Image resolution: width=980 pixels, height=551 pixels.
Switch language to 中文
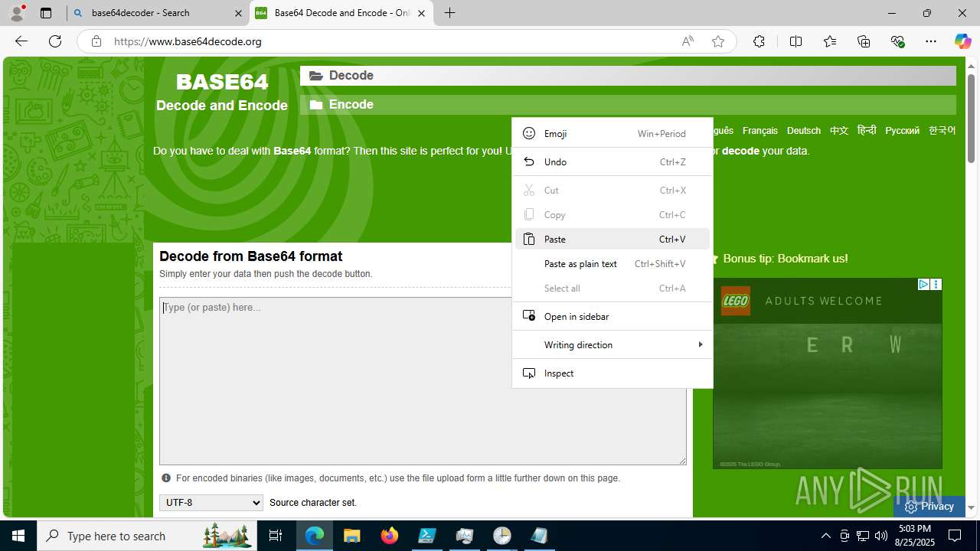pos(839,131)
